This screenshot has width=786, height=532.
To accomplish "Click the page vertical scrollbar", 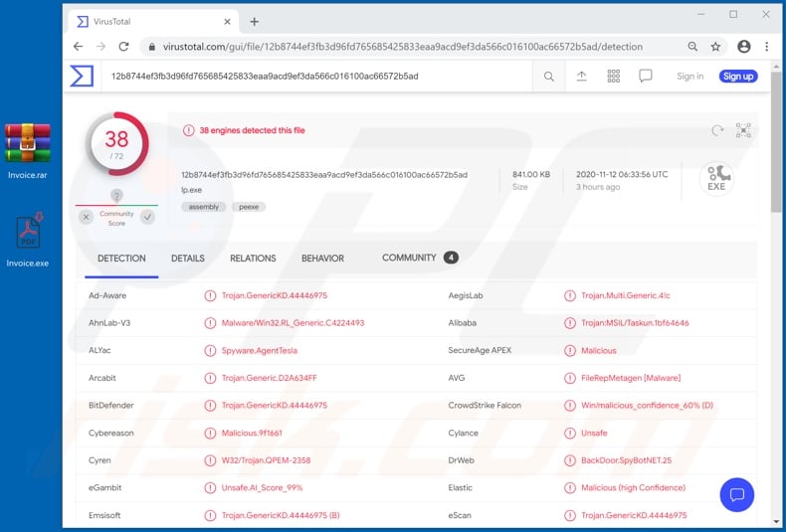I will (776, 140).
